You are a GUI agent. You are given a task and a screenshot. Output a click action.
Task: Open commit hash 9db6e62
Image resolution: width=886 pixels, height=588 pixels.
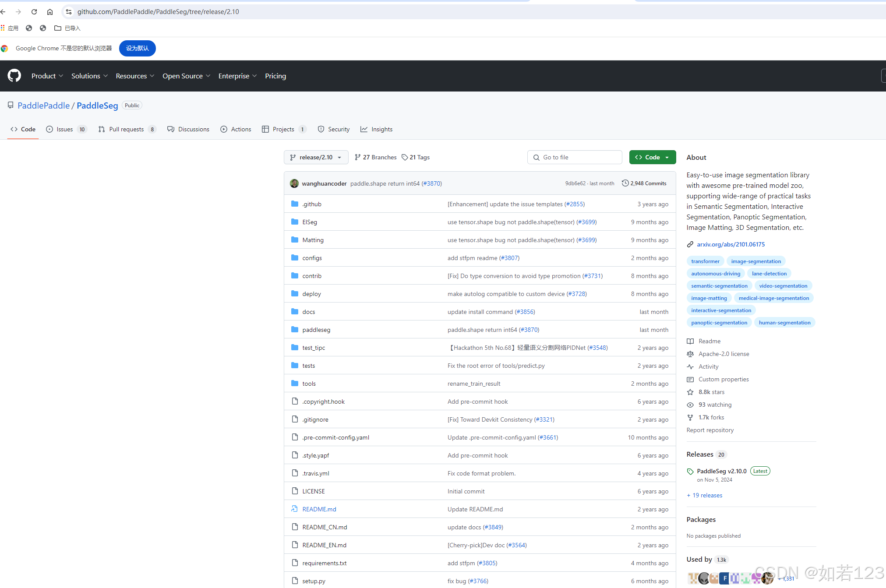575,183
